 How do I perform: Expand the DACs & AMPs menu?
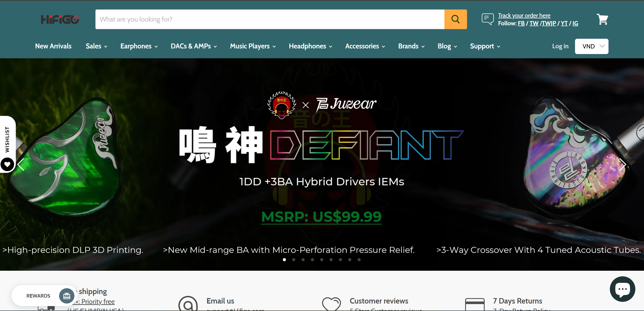(194, 46)
